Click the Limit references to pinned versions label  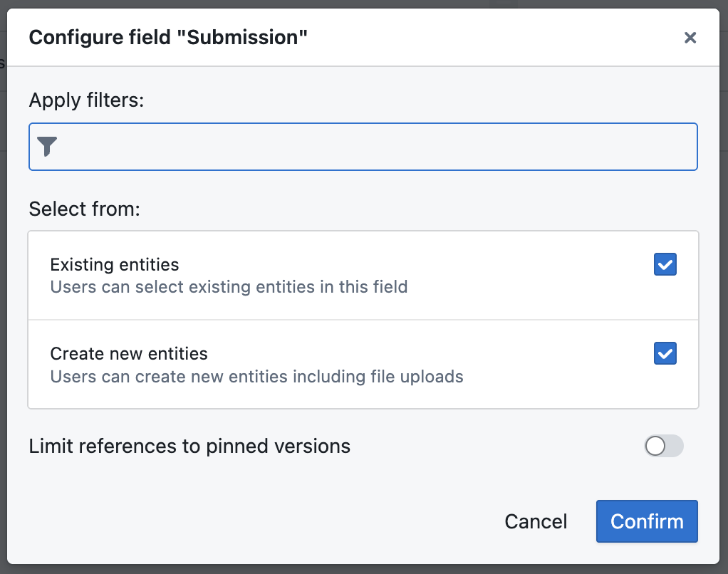pyautogui.click(x=189, y=447)
